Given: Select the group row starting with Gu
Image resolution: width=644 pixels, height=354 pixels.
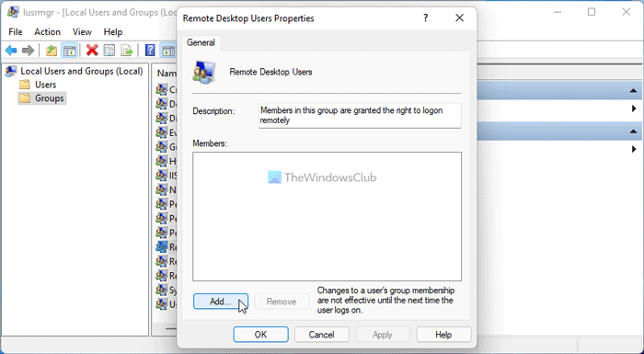Looking at the screenshot, I should [167, 146].
